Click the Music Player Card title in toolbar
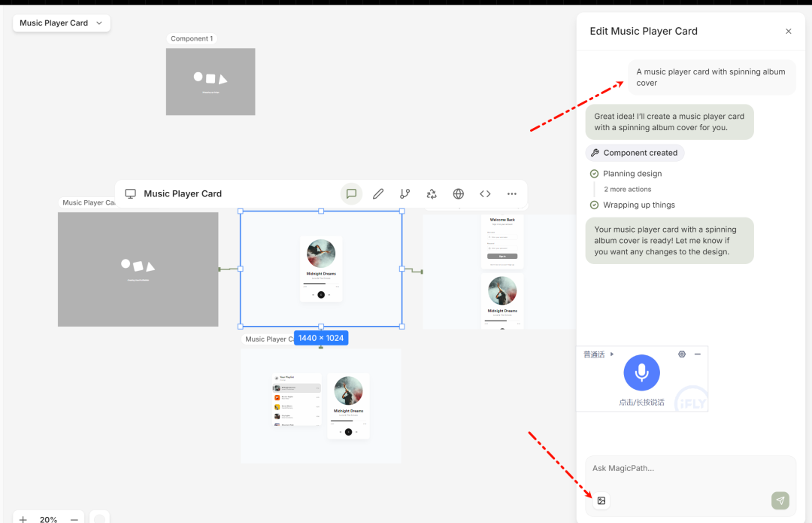 (x=183, y=193)
